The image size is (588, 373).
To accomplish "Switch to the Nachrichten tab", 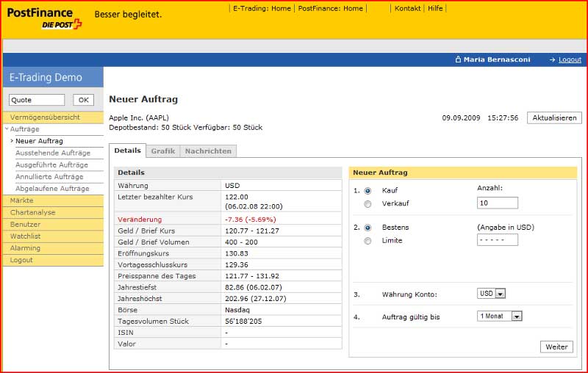I will coord(208,151).
